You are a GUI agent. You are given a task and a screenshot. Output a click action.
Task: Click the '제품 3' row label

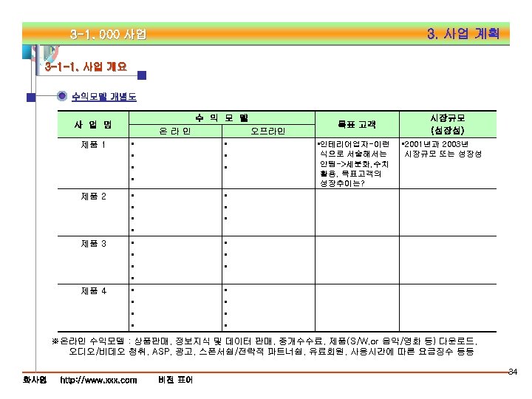tap(93, 244)
